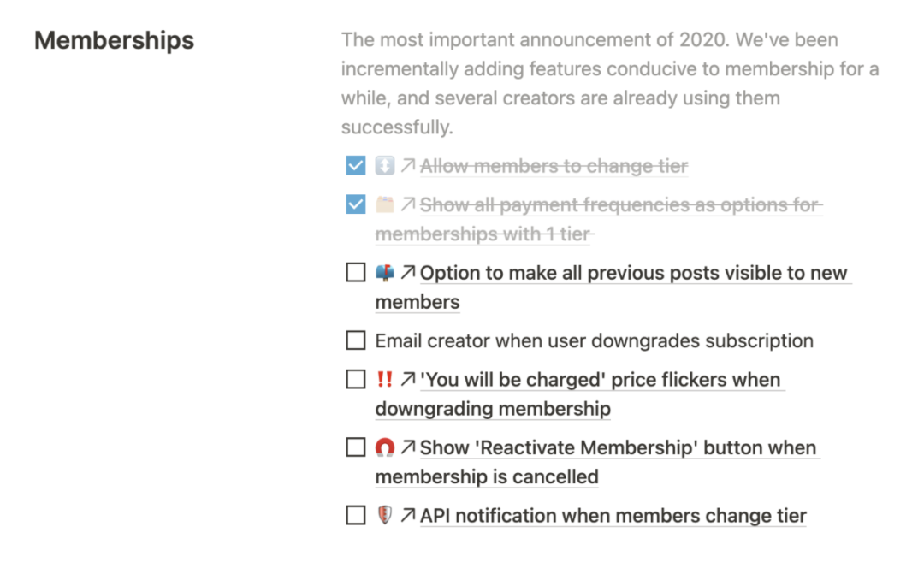This screenshot has height=568, width=924.
Task: Click the 'Memberships' section heading
Action: coord(114,40)
